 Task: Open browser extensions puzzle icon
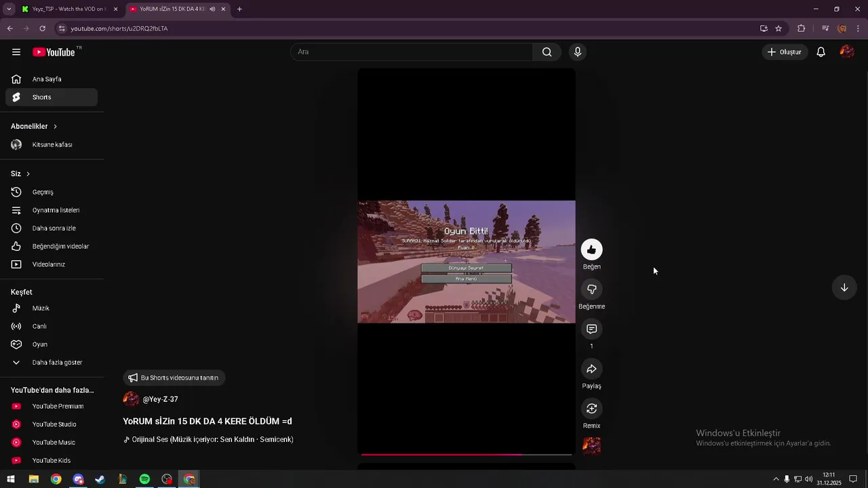click(x=801, y=28)
